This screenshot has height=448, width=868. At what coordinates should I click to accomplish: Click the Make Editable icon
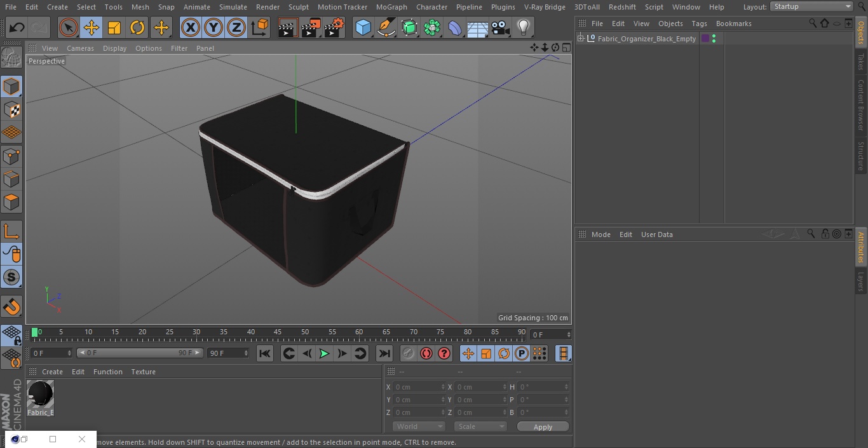point(11,58)
